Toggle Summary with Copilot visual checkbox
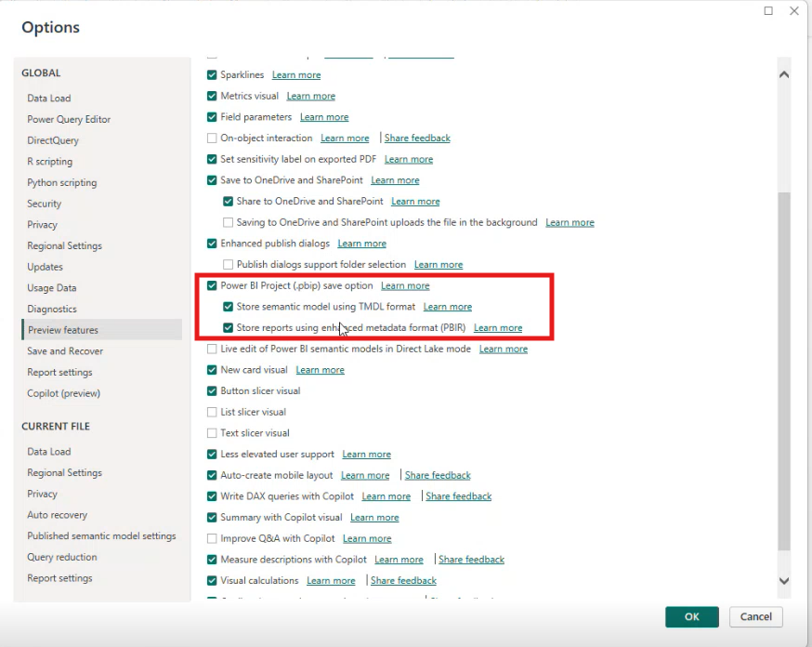Image resolution: width=812 pixels, height=647 pixels. [x=212, y=518]
